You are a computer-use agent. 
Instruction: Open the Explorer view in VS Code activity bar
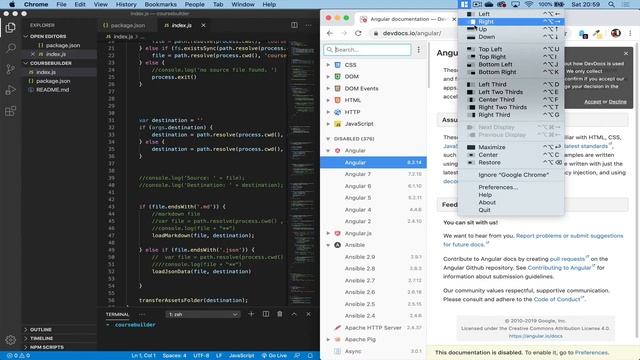click(11, 28)
